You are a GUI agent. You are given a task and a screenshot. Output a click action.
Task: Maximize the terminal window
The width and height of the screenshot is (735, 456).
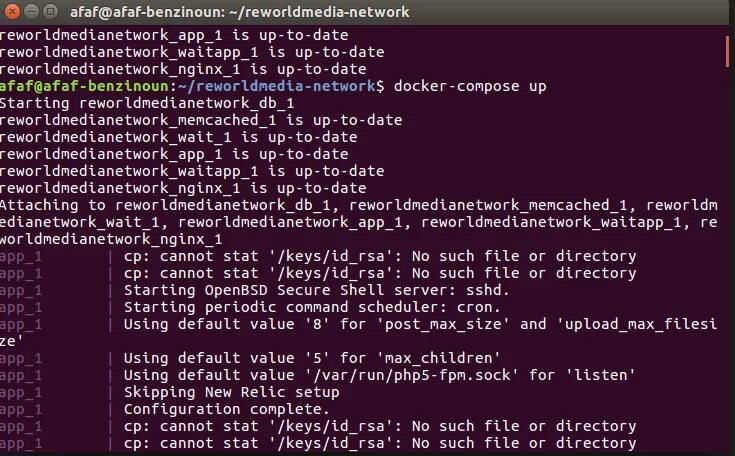tap(50, 13)
